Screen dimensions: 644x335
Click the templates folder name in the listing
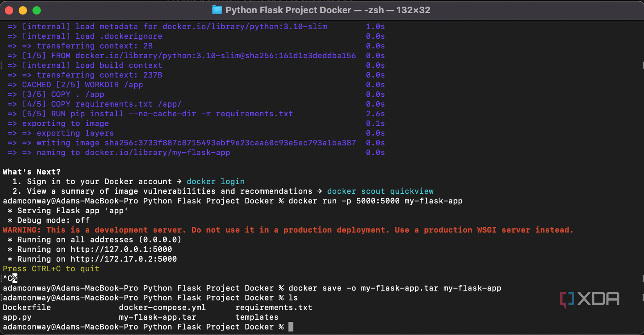[256, 317]
